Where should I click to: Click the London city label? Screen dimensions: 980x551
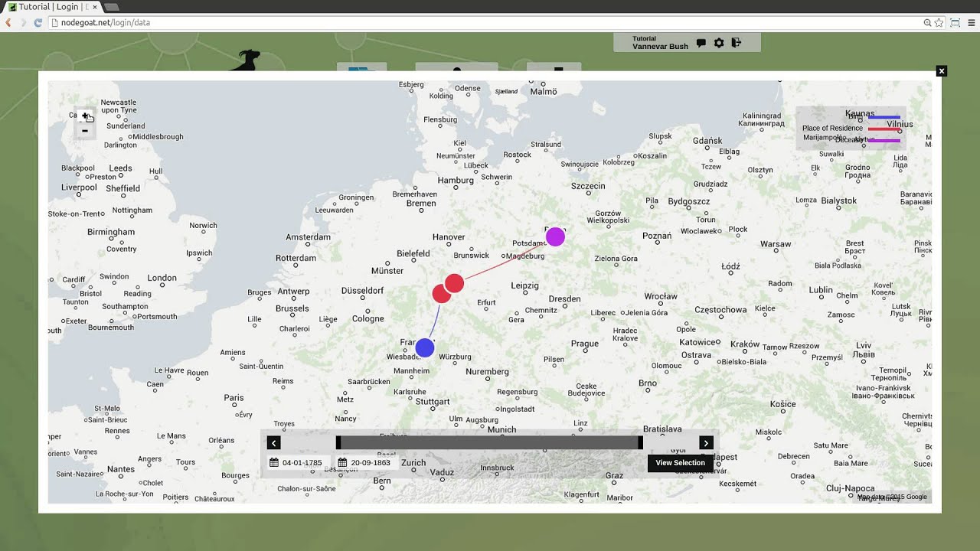pos(162,278)
